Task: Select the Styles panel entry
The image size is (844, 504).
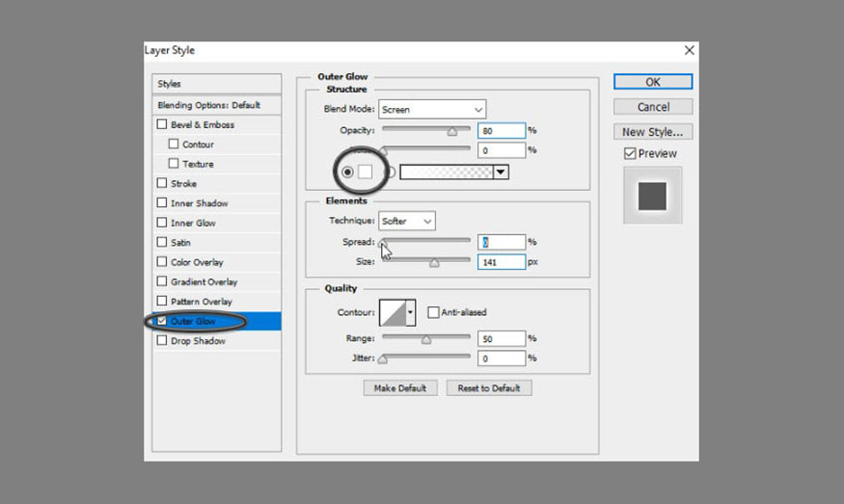Action: 216,84
